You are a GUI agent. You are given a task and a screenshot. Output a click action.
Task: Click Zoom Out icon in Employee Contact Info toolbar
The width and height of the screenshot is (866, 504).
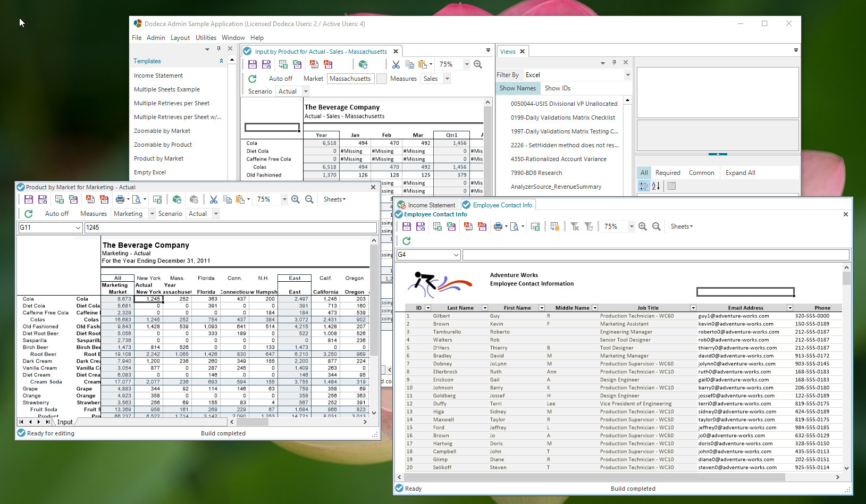(x=657, y=226)
